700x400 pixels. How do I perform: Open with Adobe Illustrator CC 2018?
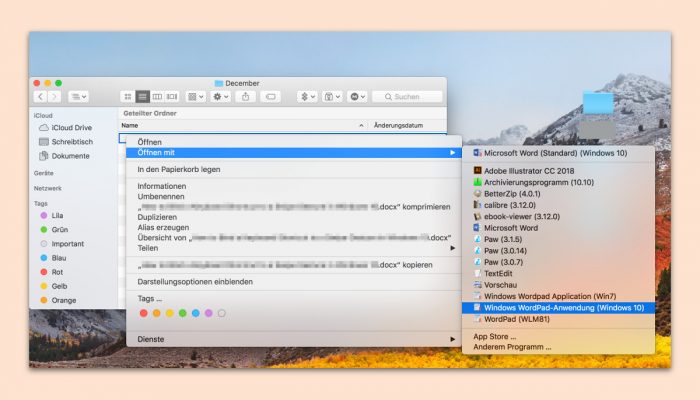tap(558, 171)
